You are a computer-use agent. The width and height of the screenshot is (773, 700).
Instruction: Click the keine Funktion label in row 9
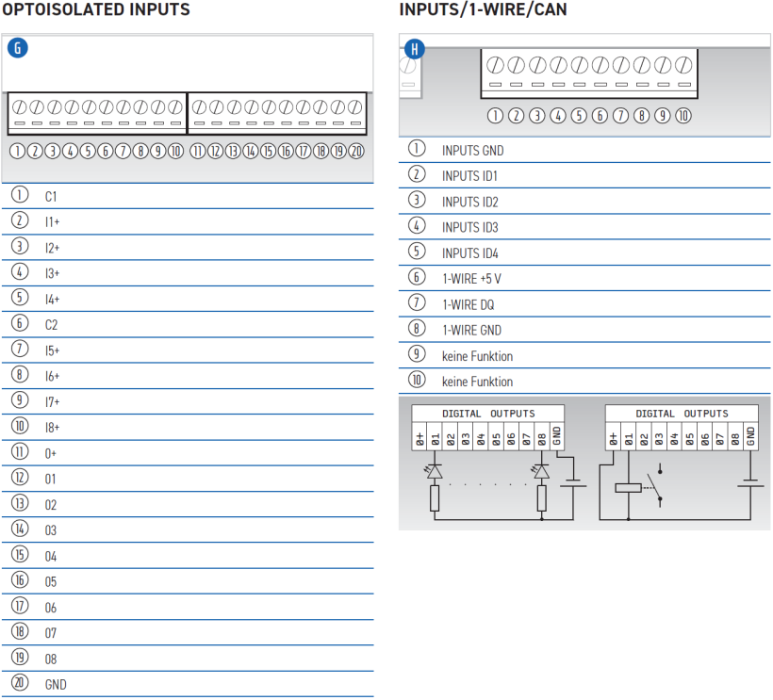coord(477,356)
